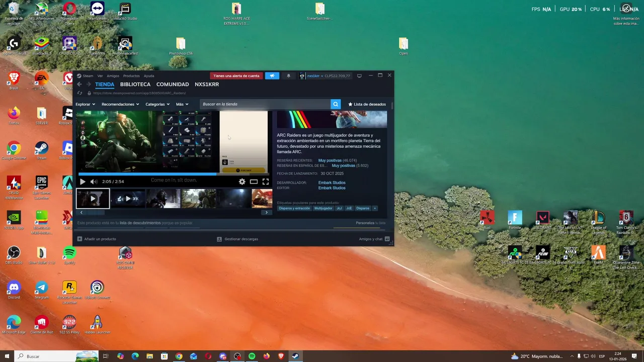Image resolution: width=644 pixels, height=362 pixels.
Task: Mute the trailer video volume
Action: click(x=93, y=182)
